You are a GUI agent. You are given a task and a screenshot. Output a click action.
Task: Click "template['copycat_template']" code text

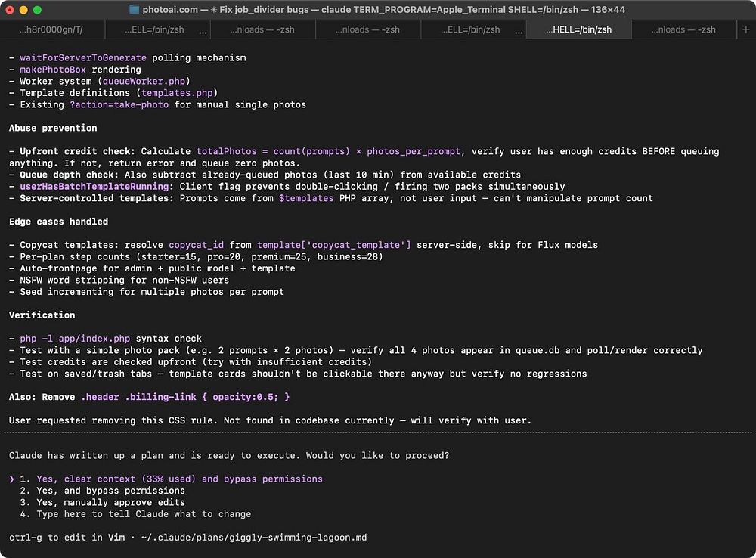[333, 245]
